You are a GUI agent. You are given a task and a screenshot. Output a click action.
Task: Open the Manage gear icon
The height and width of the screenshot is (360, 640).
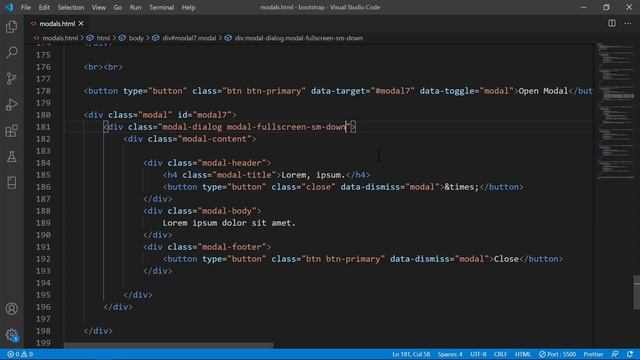(11, 335)
